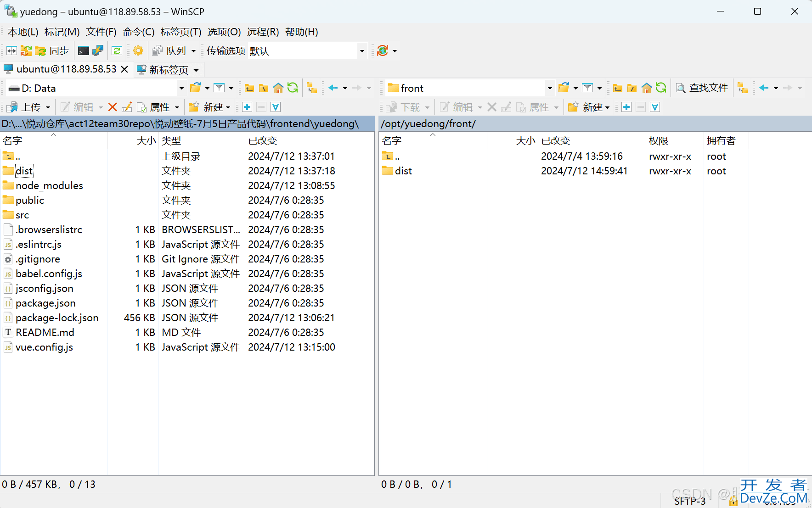Viewport: 812px width, 508px height.
Task: Delete selected local file with red X
Action: click(113, 107)
